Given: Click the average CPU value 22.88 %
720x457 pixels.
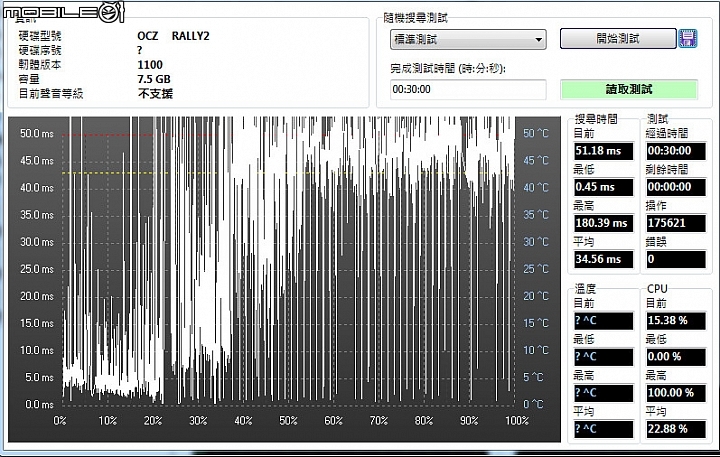Looking at the screenshot, I should (675, 429).
